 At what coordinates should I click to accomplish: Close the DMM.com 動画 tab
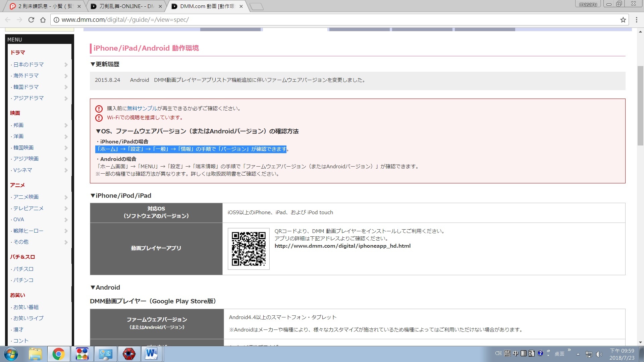241,6
